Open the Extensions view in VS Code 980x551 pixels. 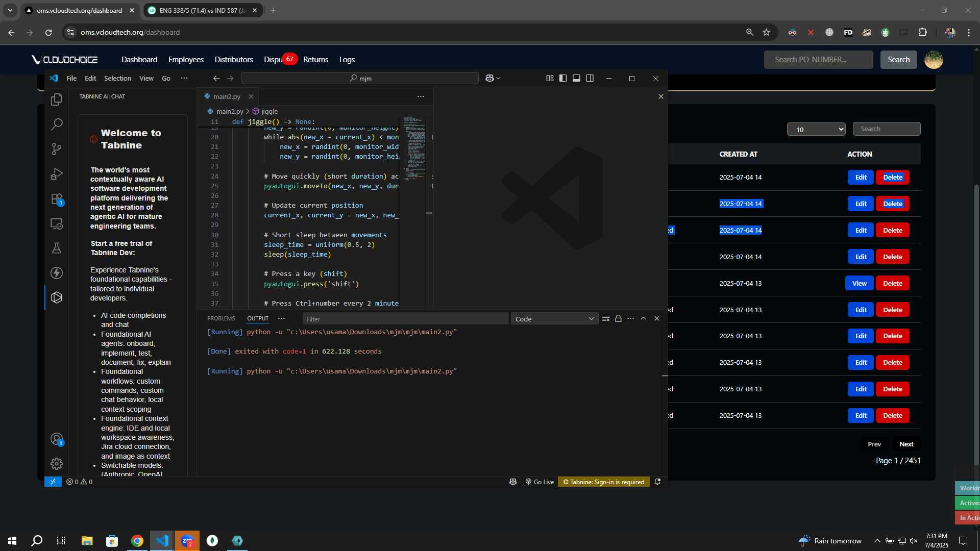57,199
